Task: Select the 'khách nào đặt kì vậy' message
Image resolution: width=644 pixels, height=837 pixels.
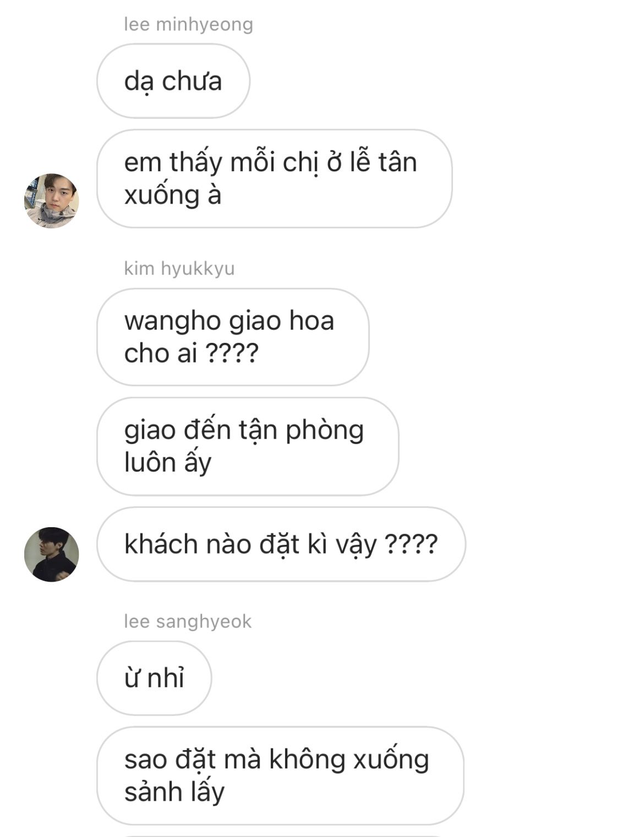Action: tap(281, 544)
